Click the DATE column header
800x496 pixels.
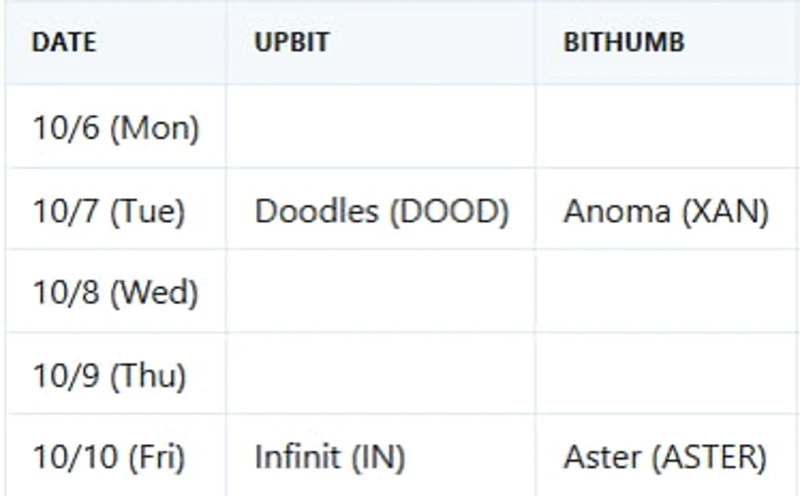(64, 44)
